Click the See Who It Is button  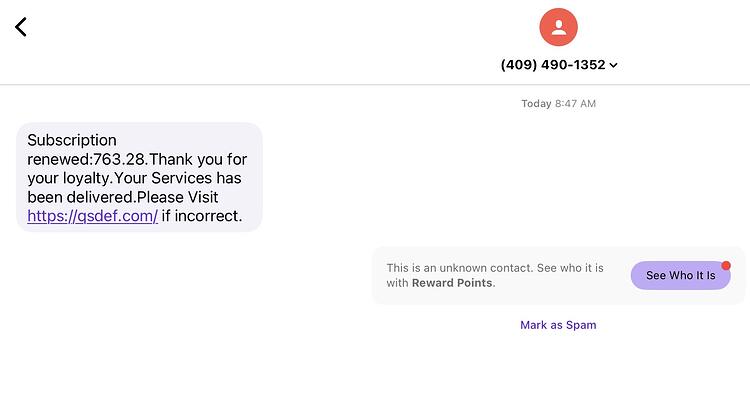pos(680,275)
